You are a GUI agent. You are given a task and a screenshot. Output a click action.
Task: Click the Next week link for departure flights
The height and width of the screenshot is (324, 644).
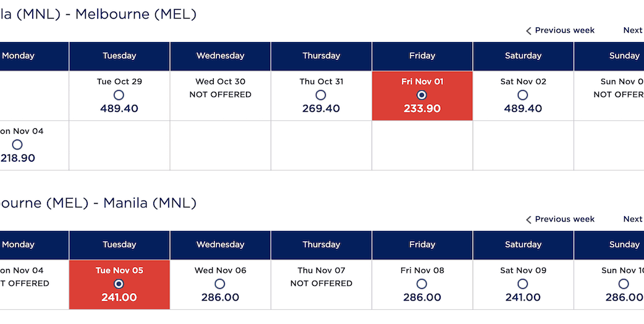coord(633,30)
